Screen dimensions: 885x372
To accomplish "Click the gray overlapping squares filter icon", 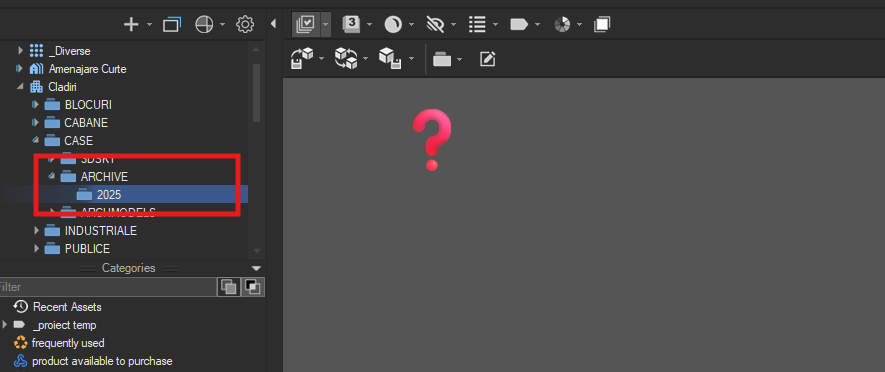I will click(x=229, y=287).
